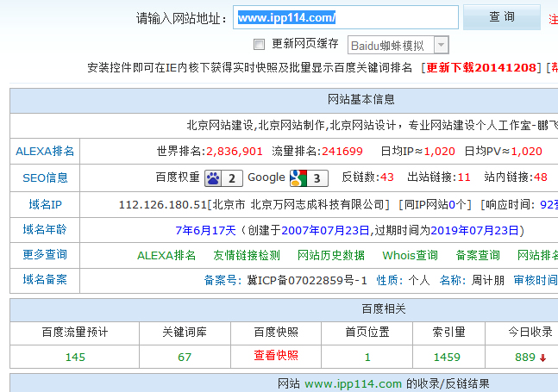Open the Baidu蜘蛛模拟 dropdown
The image size is (558, 392).
click(398, 45)
